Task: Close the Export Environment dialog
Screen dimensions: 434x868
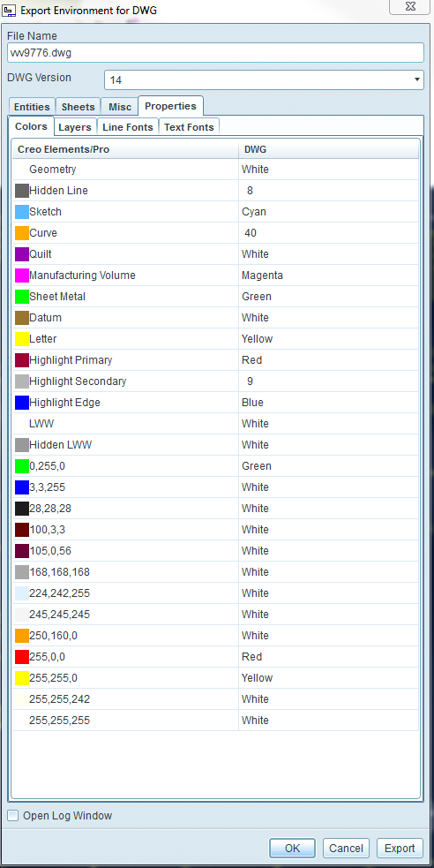Action: click(x=409, y=6)
